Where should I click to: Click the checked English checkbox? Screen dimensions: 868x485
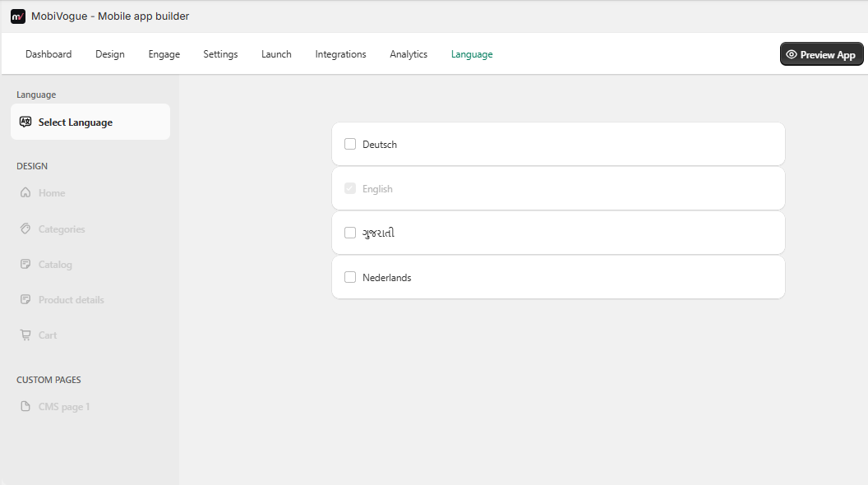click(350, 188)
